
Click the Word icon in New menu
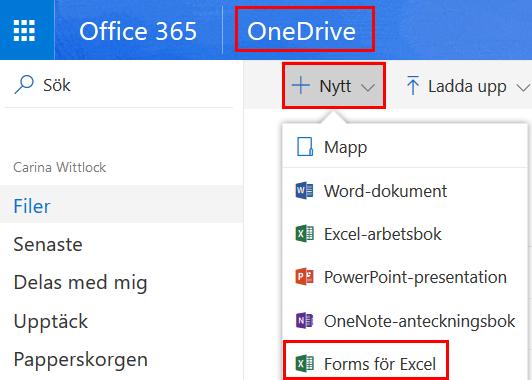coord(304,190)
